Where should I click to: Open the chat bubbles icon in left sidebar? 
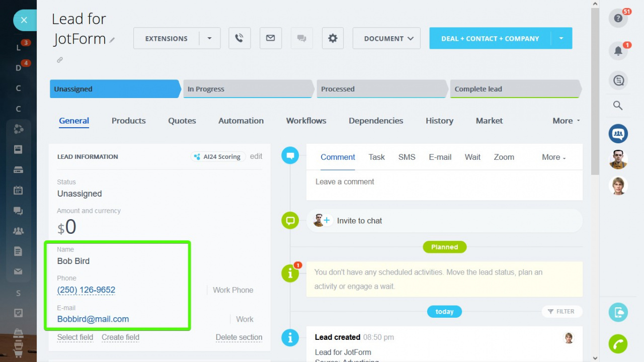coord(18,211)
